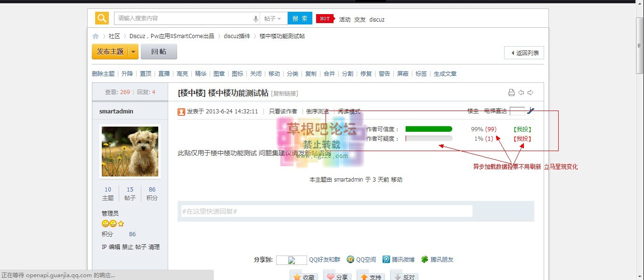Click the green 作者可信度 progress bar
644x280 pixels.
(429, 129)
